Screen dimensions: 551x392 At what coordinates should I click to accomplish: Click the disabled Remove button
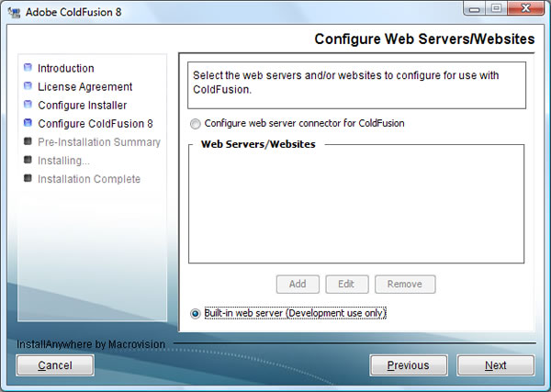tap(405, 284)
